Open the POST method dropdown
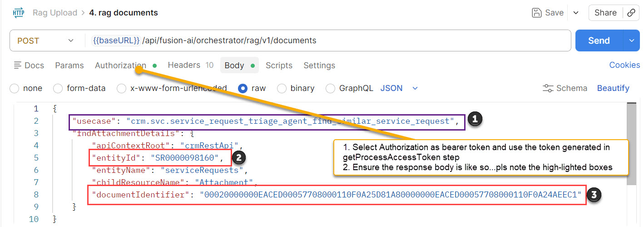Viewport: 644px width, 227px height. pyautogui.click(x=46, y=40)
